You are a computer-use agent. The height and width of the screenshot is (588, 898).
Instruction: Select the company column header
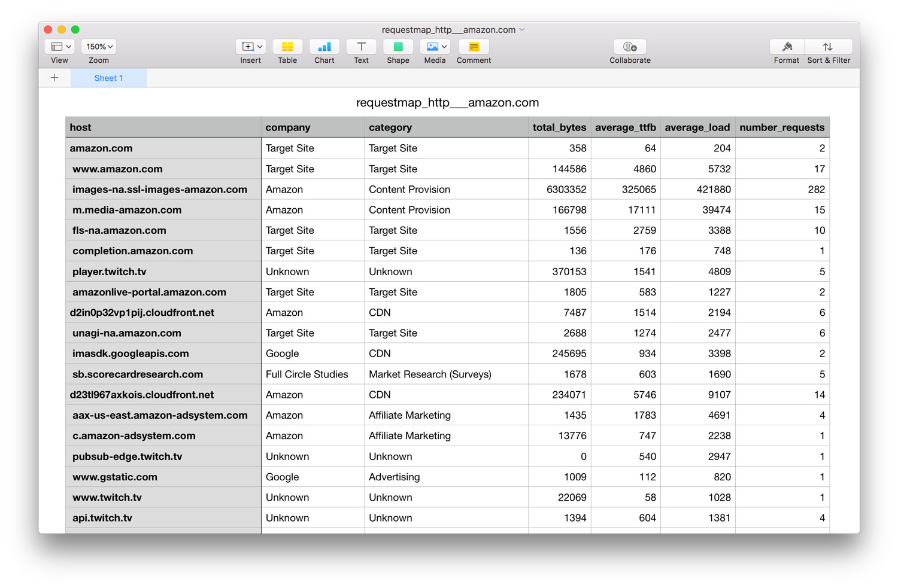tap(313, 127)
